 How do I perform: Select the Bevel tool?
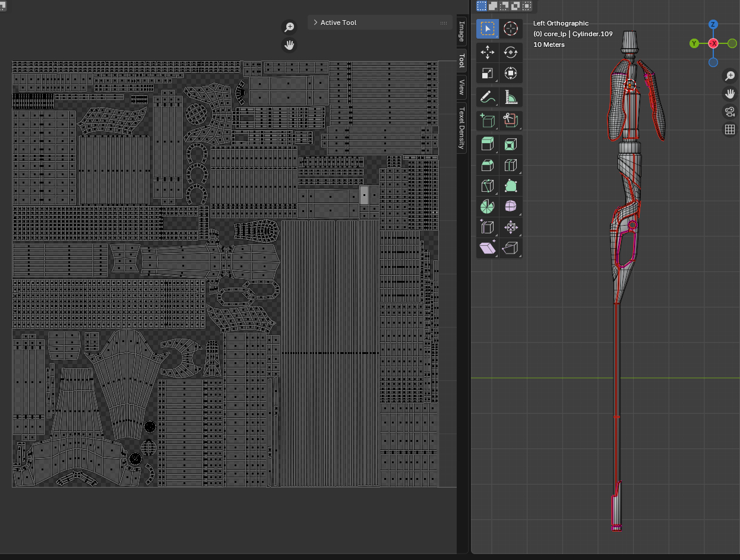[x=487, y=165]
